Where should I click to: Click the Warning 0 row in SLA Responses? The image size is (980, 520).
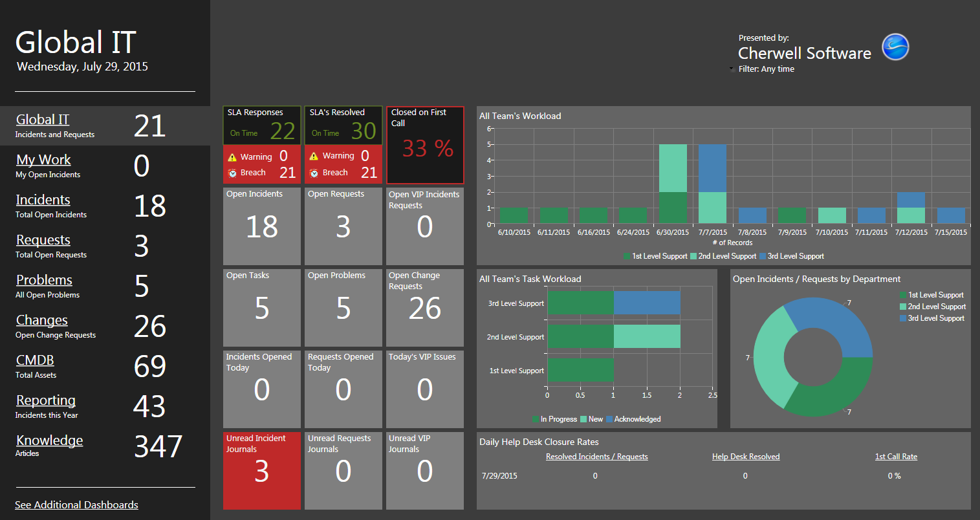pyautogui.click(x=262, y=156)
